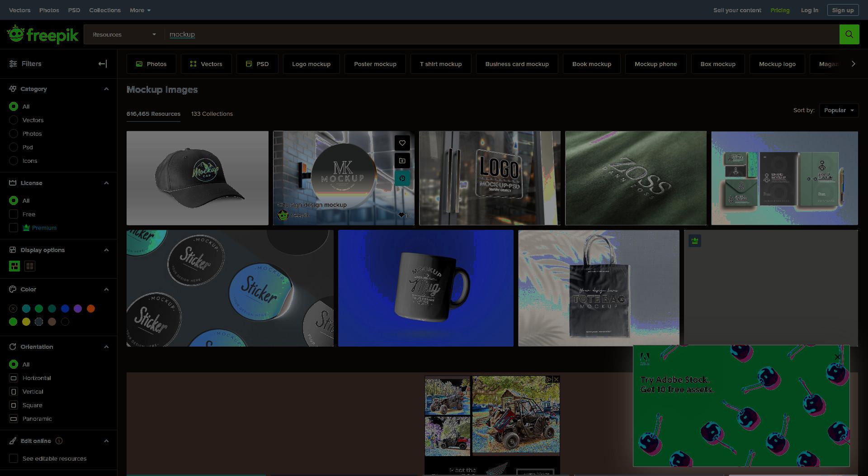
Task: Click the Filters sliders icon
Action: click(13, 64)
